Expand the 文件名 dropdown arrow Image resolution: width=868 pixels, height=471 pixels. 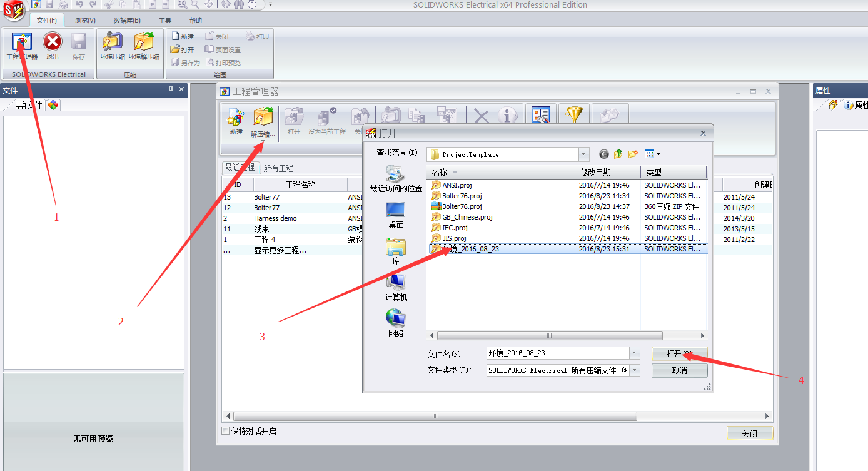pyautogui.click(x=635, y=353)
